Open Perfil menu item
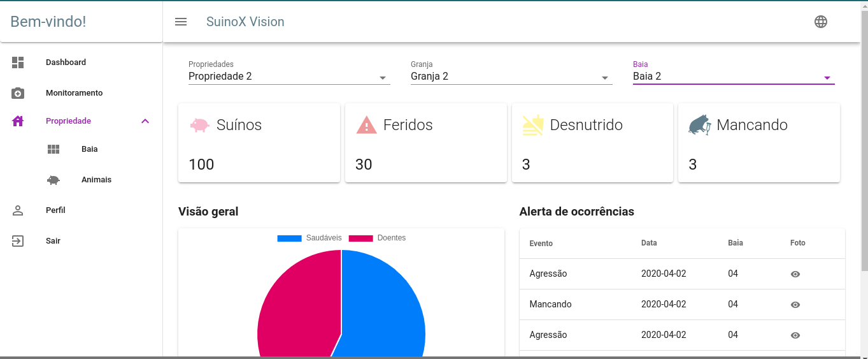 coord(82,210)
